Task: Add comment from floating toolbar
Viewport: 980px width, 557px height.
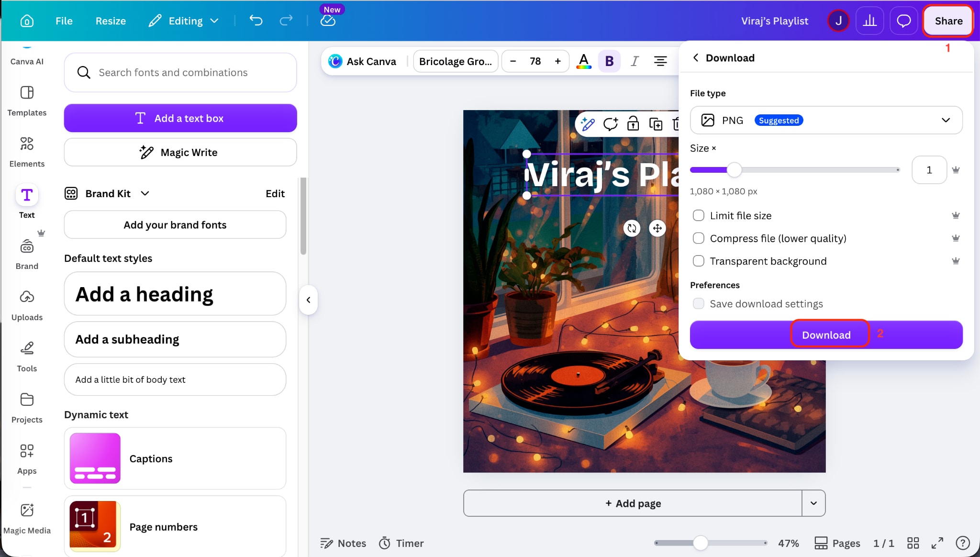Action: pos(610,124)
